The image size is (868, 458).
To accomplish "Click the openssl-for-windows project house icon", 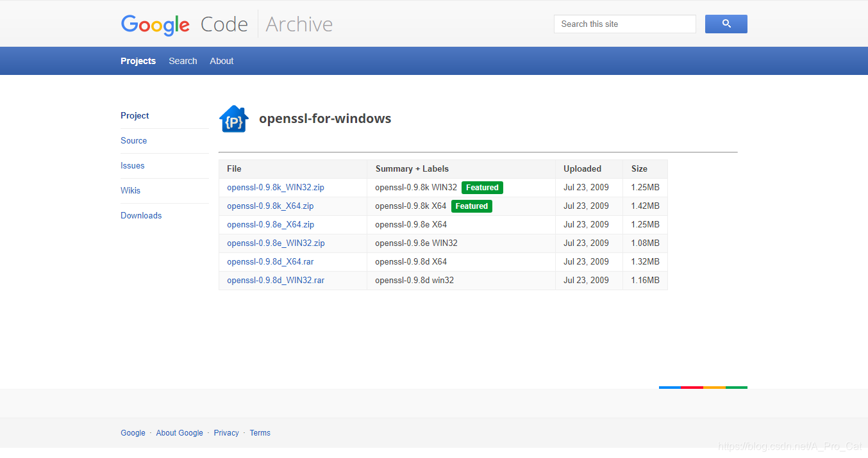I will pyautogui.click(x=234, y=119).
